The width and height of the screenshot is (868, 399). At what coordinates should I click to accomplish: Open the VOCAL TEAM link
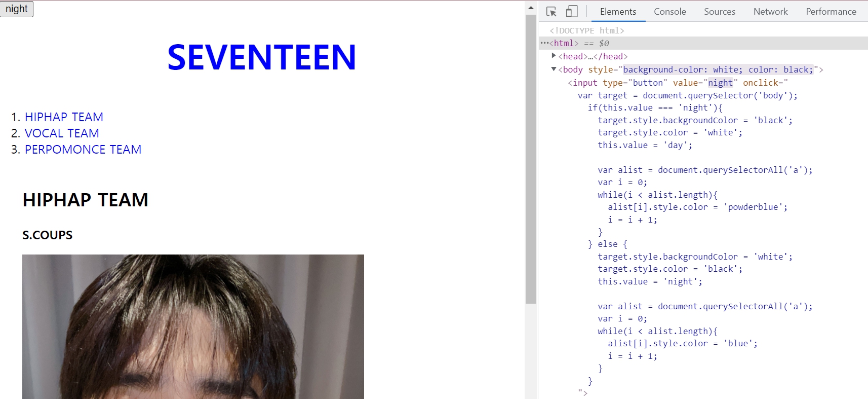[62, 133]
